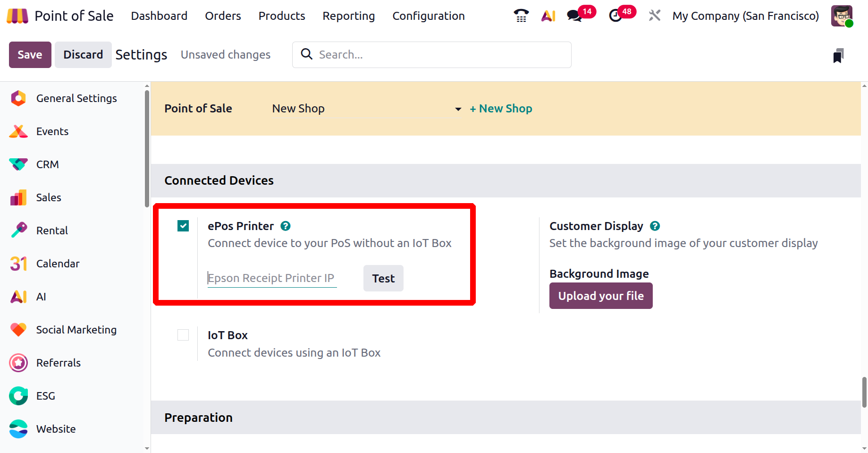Click the + New Shop link
The height and width of the screenshot is (453, 868).
pyautogui.click(x=501, y=109)
